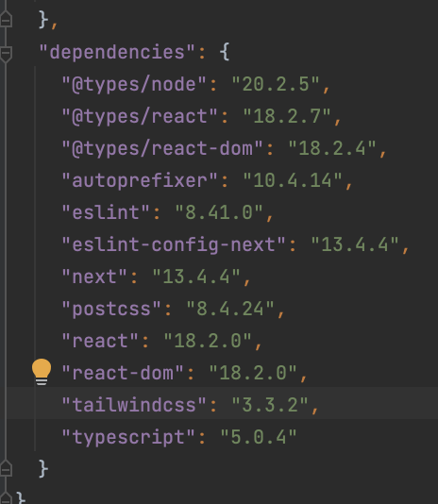Screen dimensions: 438x504
Task: Click the "autoprefixer" dependency key
Action: coord(140,180)
